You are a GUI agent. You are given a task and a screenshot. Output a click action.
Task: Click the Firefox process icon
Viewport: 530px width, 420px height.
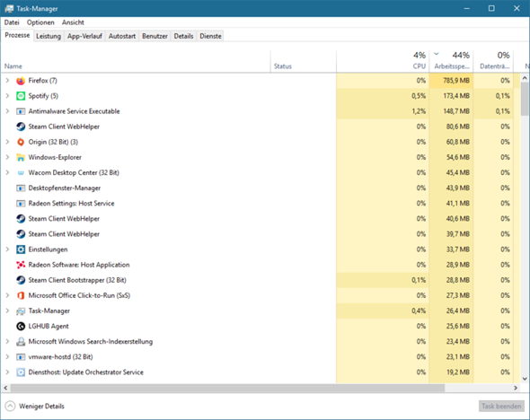coord(21,81)
